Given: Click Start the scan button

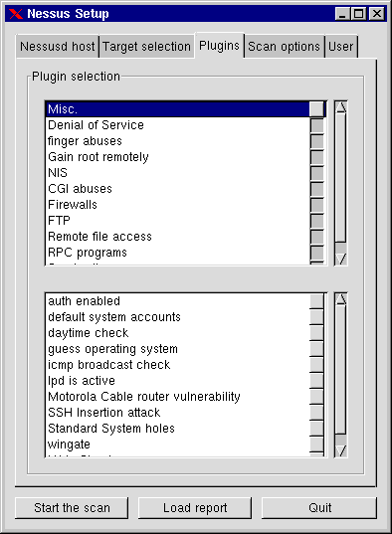Looking at the screenshot, I should (72, 508).
